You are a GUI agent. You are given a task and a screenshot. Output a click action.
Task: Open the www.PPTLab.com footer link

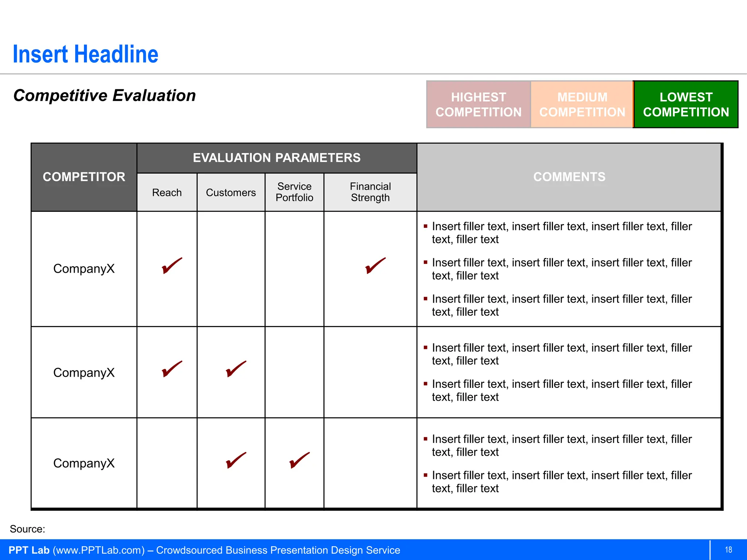pos(99,550)
